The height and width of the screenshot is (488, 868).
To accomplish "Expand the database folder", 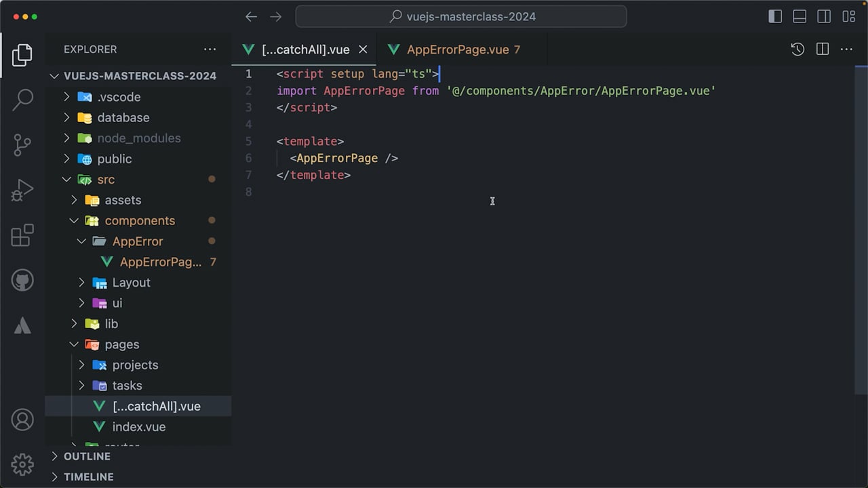I will (x=66, y=117).
